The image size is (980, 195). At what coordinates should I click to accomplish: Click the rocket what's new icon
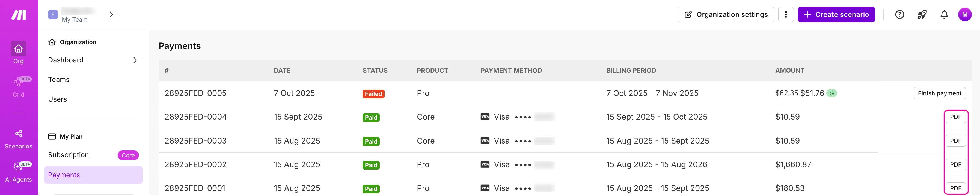[x=922, y=14]
